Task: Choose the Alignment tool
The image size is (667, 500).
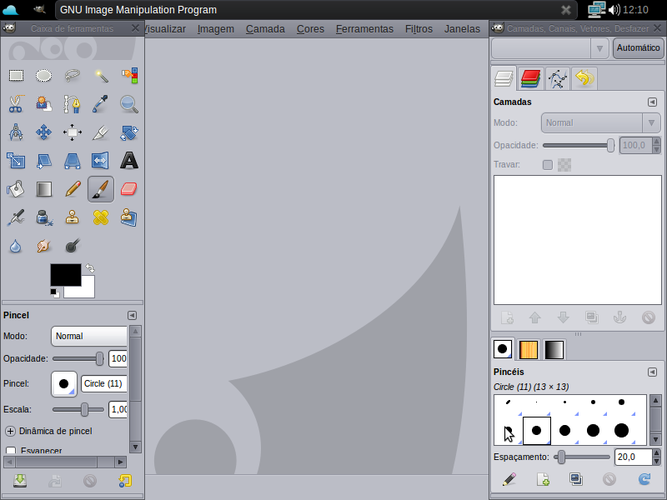Action: coord(72,132)
